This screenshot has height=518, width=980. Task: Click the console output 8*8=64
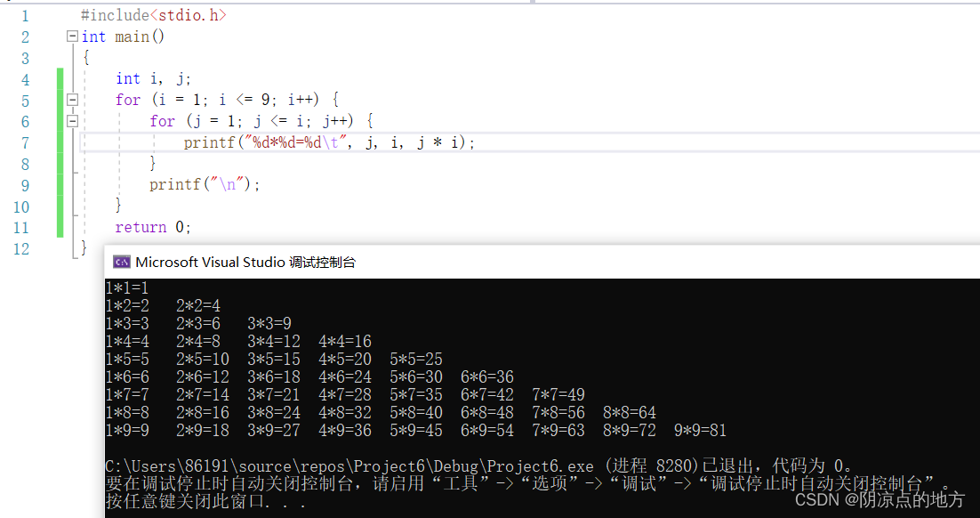[630, 413]
